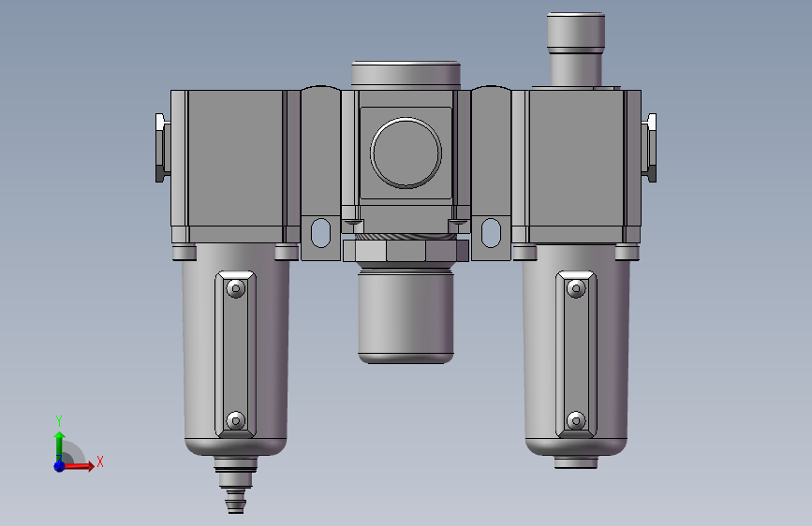This screenshot has width=812, height=526.
Task: Select the round pressure gauge face on the regulator
Action: click(406, 153)
